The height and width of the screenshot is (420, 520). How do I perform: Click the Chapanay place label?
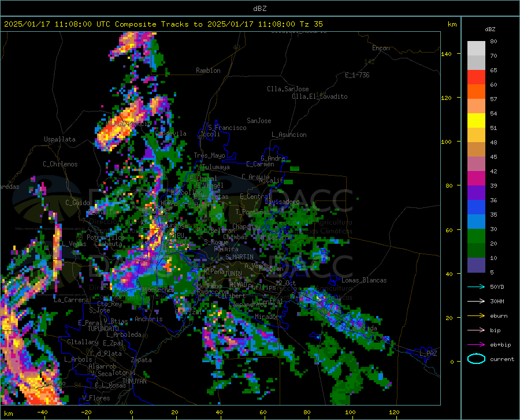point(246,226)
